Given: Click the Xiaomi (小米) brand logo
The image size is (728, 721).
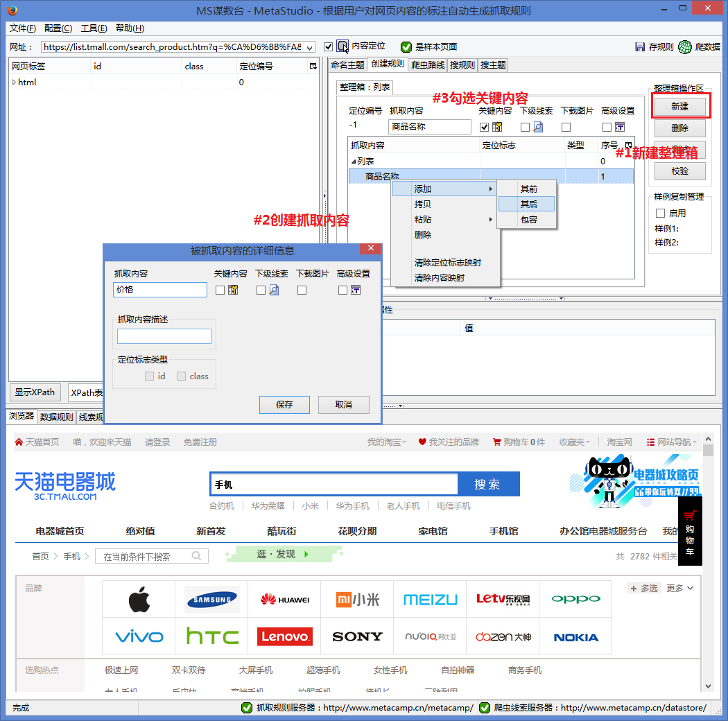Looking at the screenshot, I should (358, 600).
